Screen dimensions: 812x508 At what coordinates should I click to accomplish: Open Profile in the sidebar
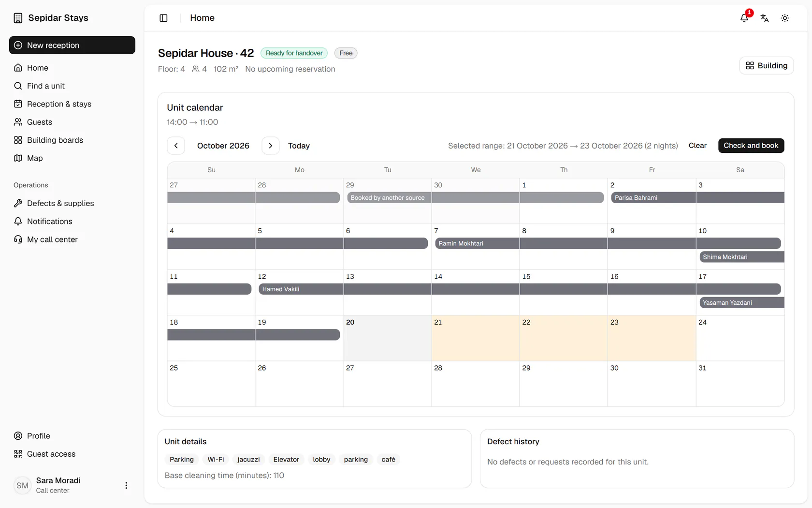pos(72,436)
